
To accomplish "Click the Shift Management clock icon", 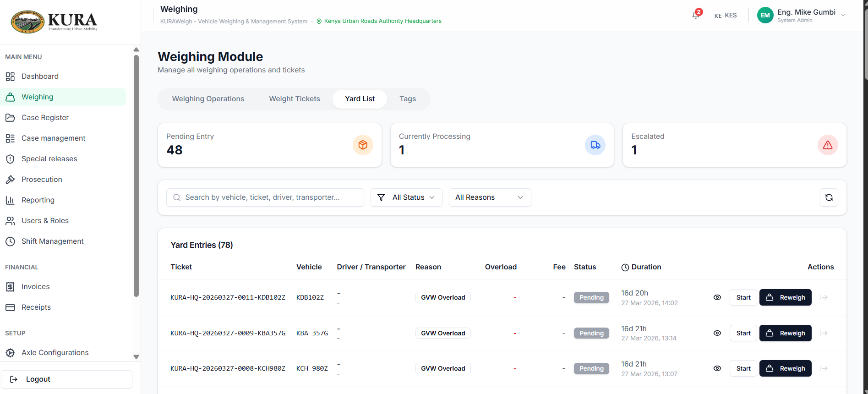I will 10,241.
